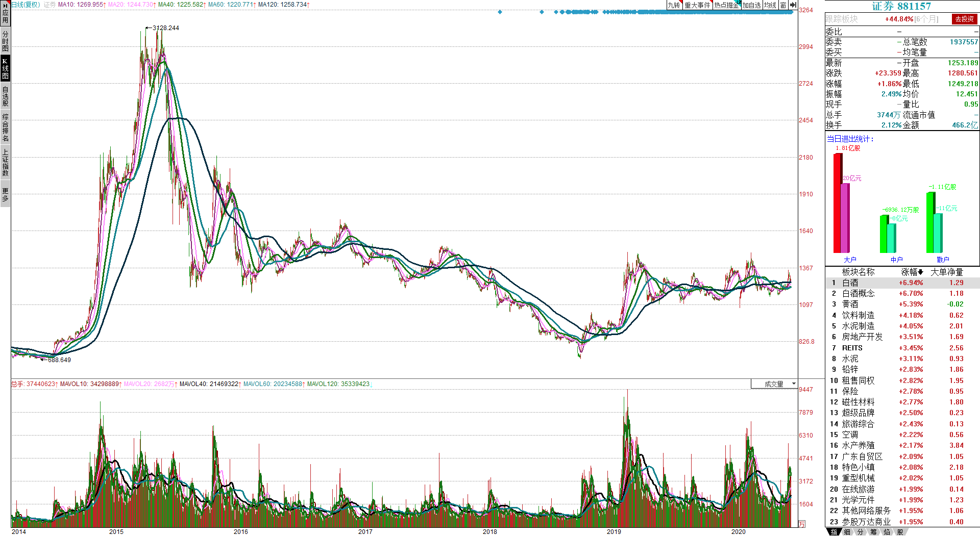Select the 饮料制造 sector row
The image size is (980, 536).
902,315
